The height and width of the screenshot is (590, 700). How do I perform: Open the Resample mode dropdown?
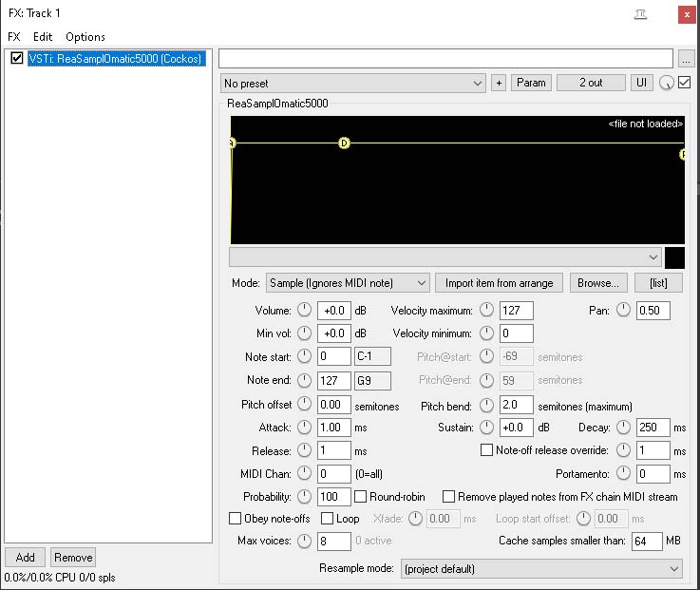(x=541, y=569)
